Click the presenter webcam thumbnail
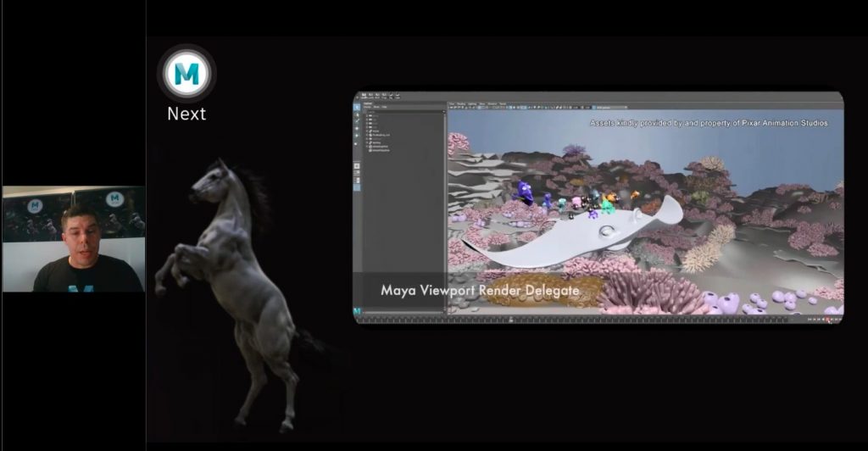 (73, 238)
